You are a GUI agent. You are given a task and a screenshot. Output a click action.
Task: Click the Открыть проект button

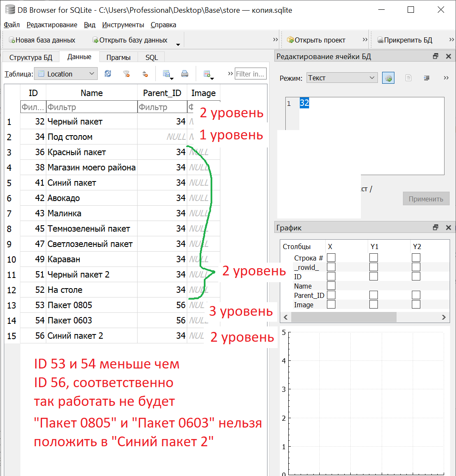[316, 40]
